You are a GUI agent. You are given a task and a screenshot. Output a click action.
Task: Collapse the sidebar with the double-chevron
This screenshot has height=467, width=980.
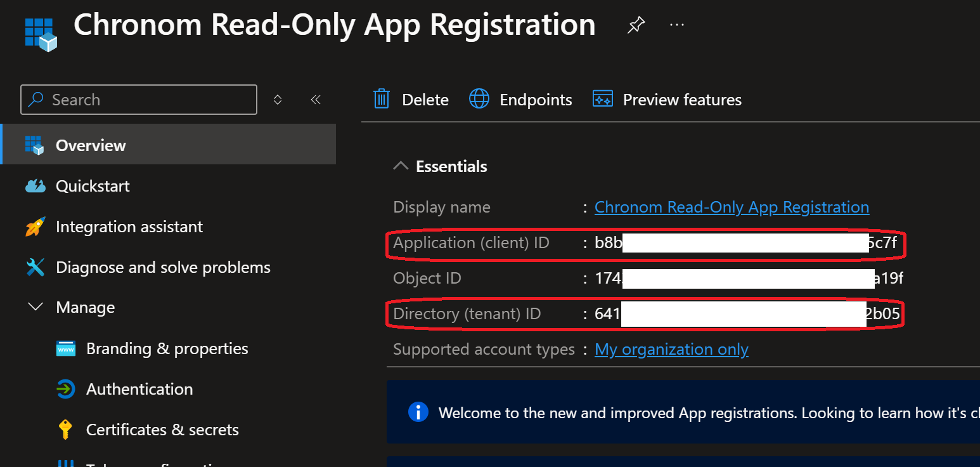click(x=316, y=99)
